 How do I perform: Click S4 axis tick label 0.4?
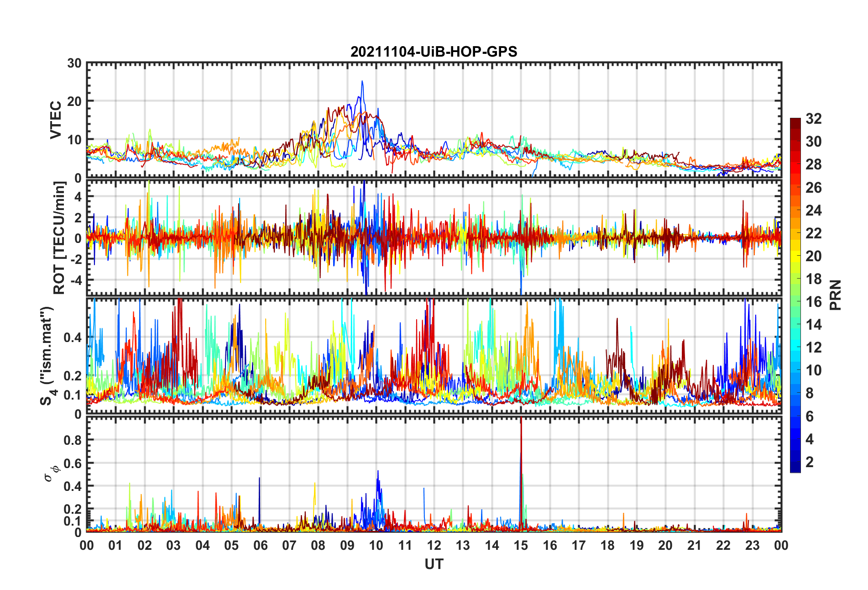pyautogui.click(x=73, y=338)
